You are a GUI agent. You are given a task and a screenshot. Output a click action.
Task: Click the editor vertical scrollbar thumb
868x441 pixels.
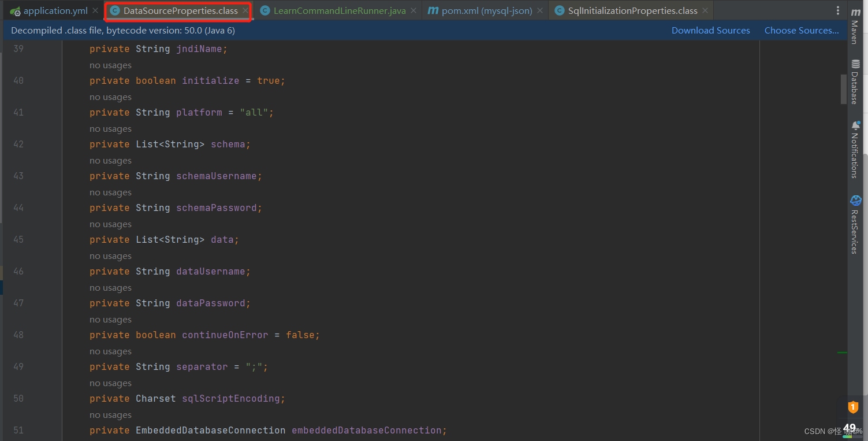pyautogui.click(x=843, y=90)
